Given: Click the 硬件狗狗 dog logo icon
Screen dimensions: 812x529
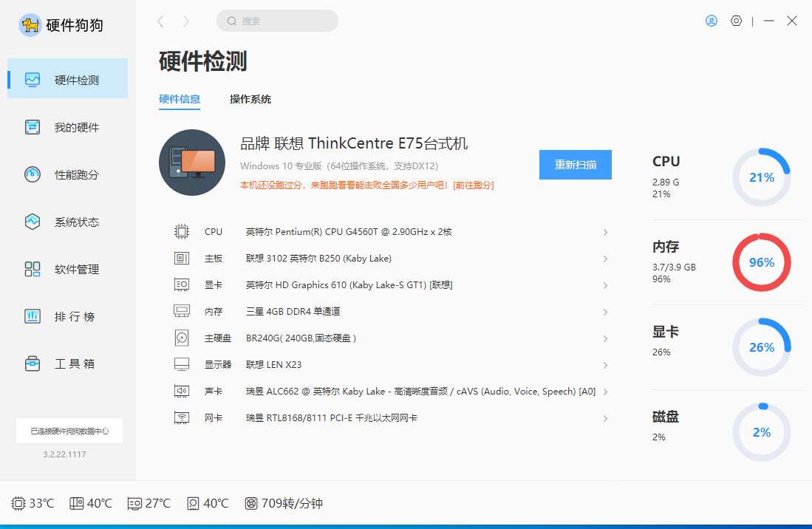Looking at the screenshot, I should point(30,25).
